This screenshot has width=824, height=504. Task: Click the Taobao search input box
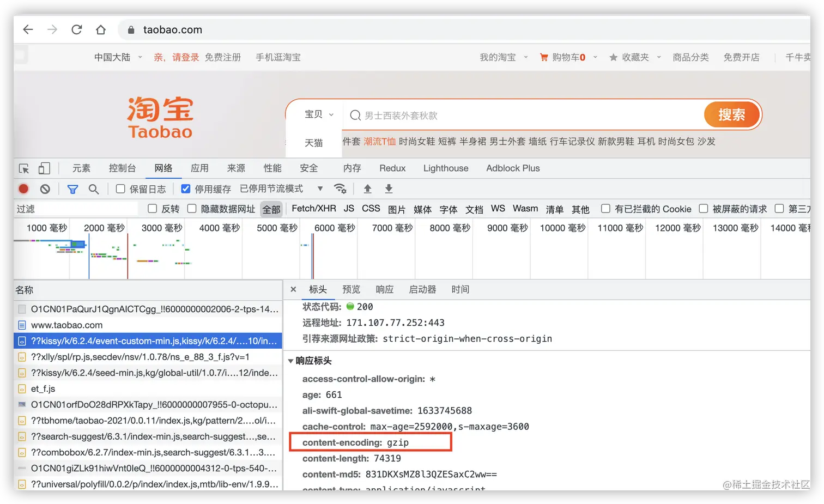(523, 115)
